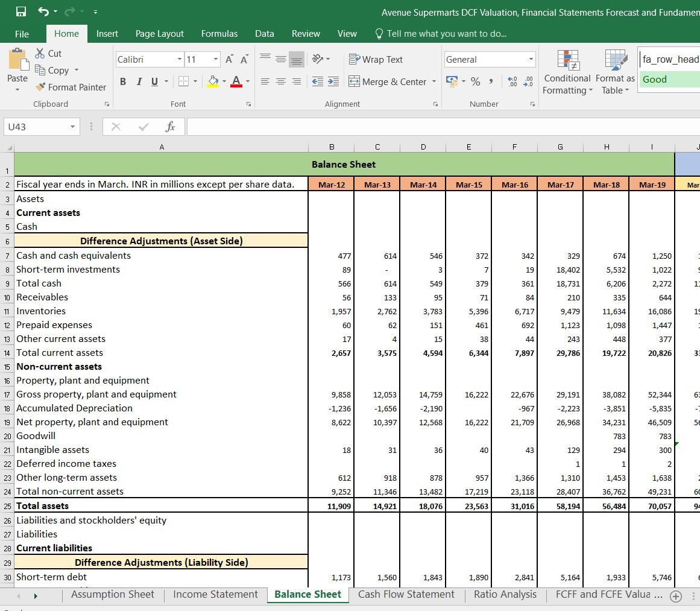This screenshot has width=700, height=611.
Task: Click Decrease Decimal icon
Action: point(528,82)
